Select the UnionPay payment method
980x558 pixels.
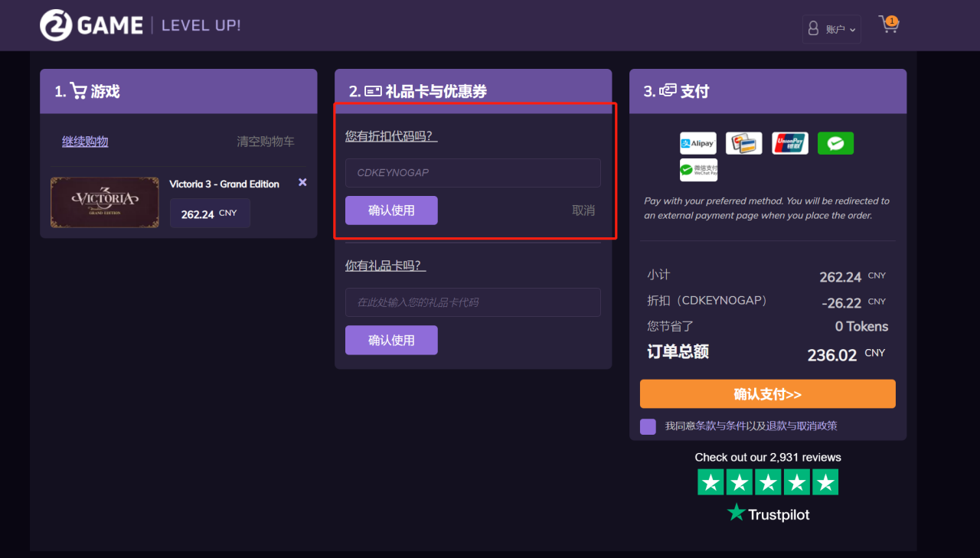click(x=790, y=143)
